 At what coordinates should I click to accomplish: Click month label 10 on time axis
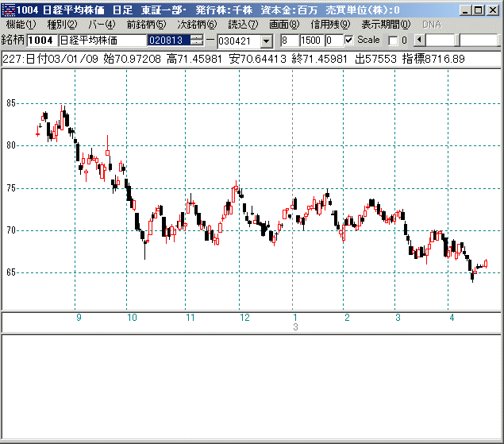tap(132, 318)
